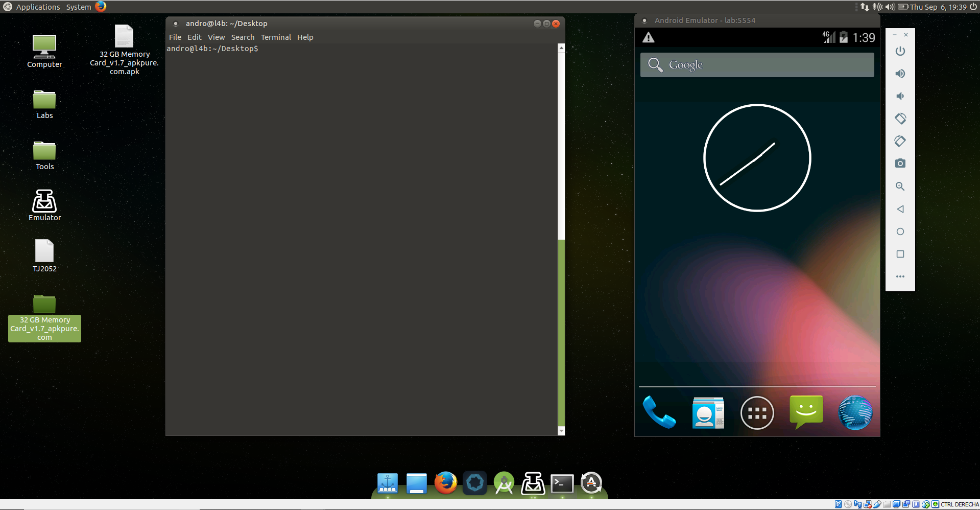This screenshot has height=510, width=980.
Task: Open the terminal's Edit menu
Action: [x=194, y=37]
